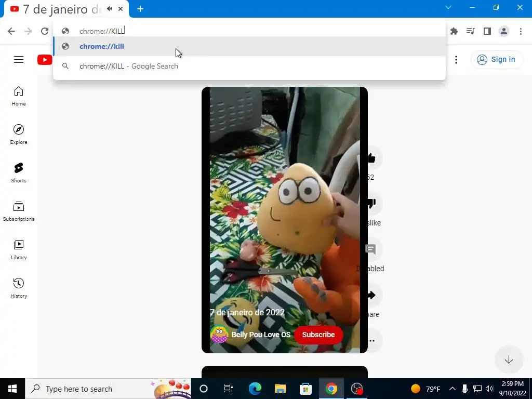Viewport: 532px width, 399px height.
Task: Click the YouTube logo
Action: pos(45,60)
